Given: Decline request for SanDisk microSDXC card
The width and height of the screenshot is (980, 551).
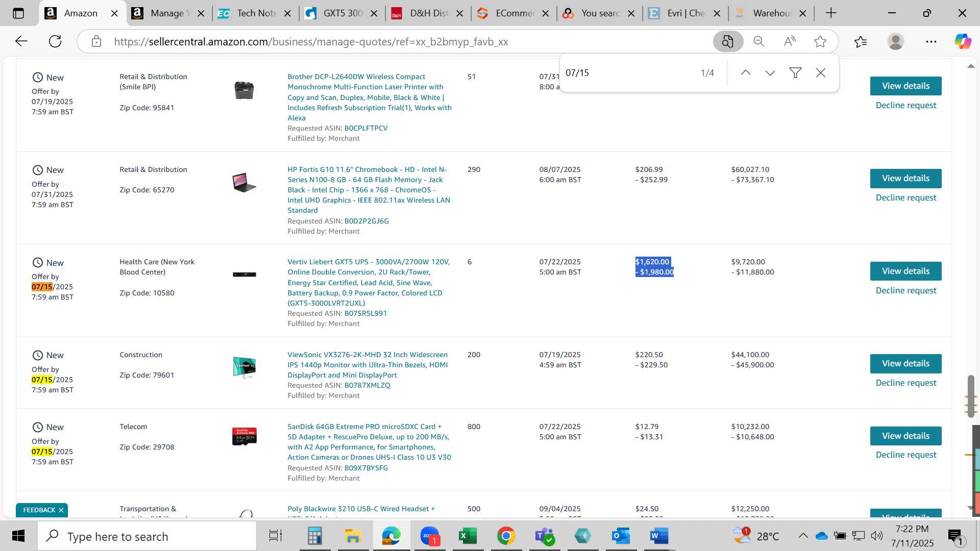Looking at the screenshot, I should tap(905, 455).
